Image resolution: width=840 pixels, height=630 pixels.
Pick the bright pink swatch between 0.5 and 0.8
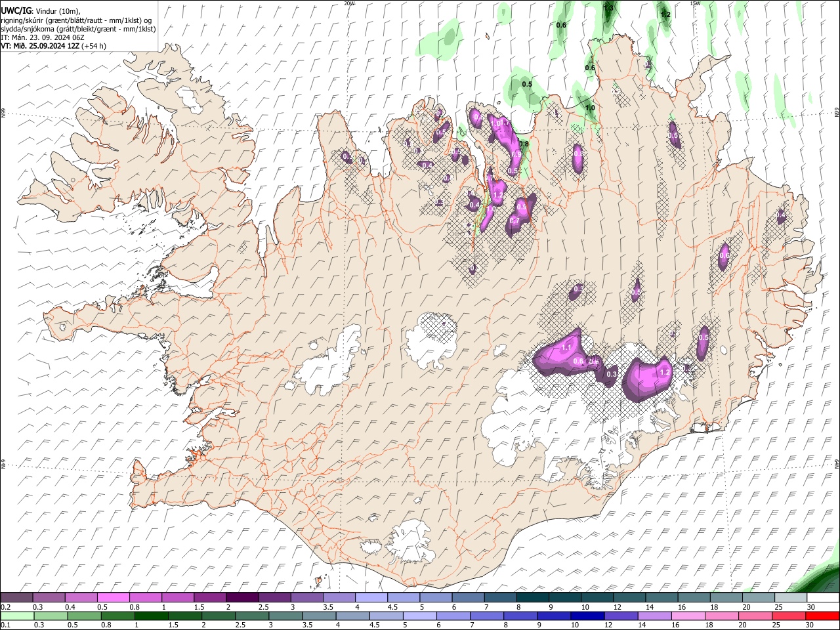(114, 598)
